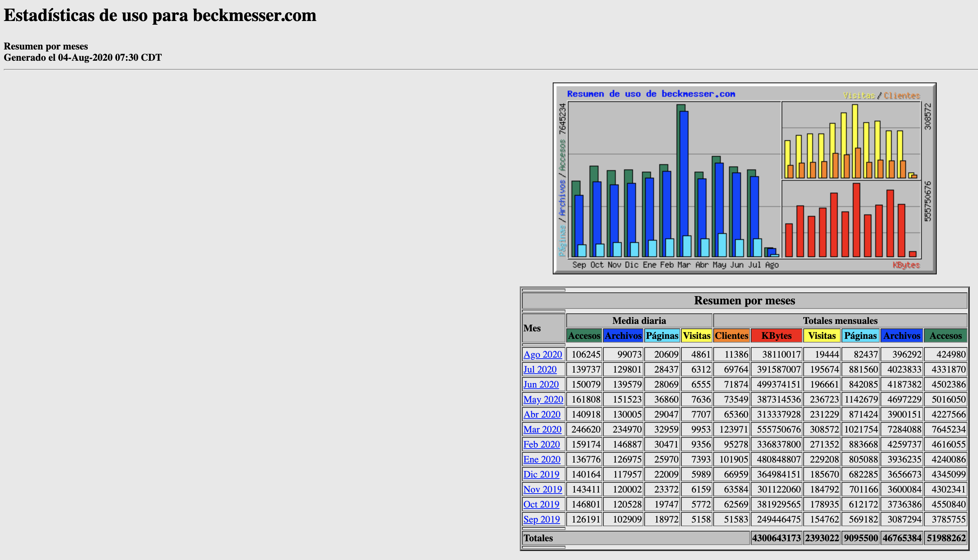Click the Feb 2020 month link
The height and width of the screenshot is (560, 978).
click(541, 444)
